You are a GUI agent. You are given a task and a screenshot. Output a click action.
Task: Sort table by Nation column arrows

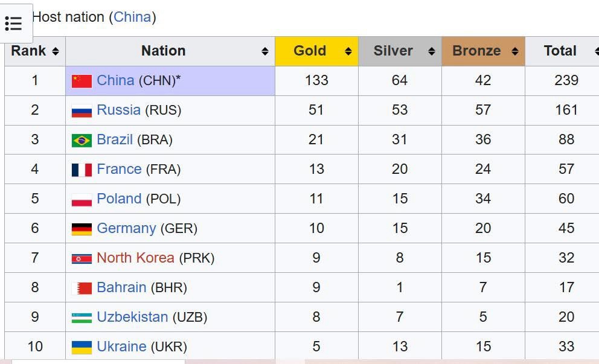[264, 51]
